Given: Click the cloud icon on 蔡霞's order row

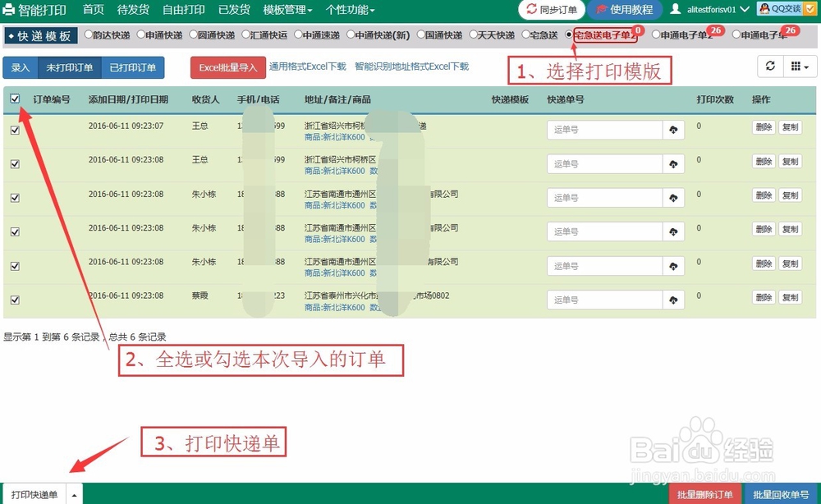Looking at the screenshot, I should tap(674, 299).
